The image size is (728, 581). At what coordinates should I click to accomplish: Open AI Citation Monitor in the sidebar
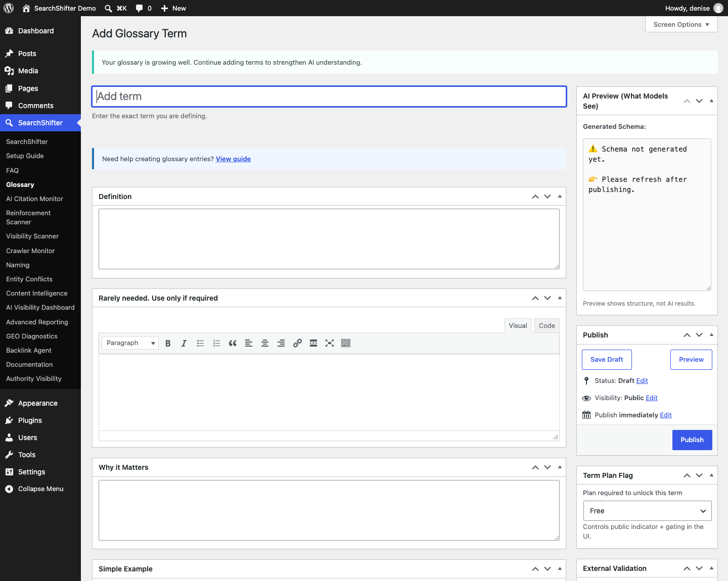pos(34,199)
